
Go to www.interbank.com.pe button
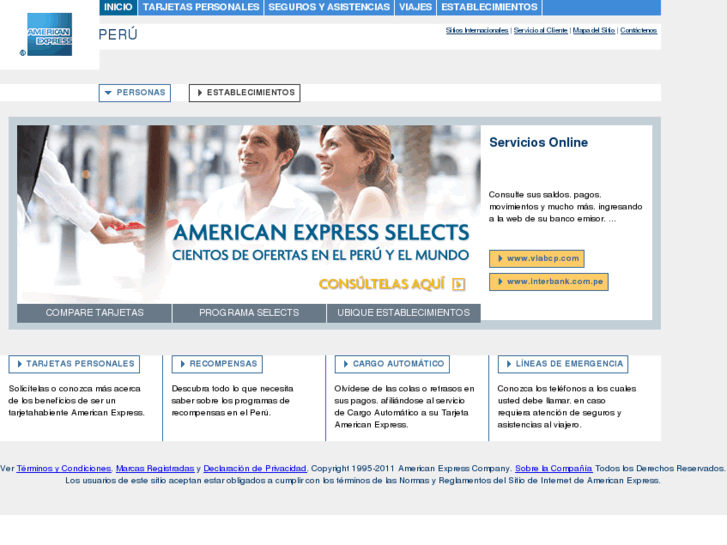coord(549,282)
